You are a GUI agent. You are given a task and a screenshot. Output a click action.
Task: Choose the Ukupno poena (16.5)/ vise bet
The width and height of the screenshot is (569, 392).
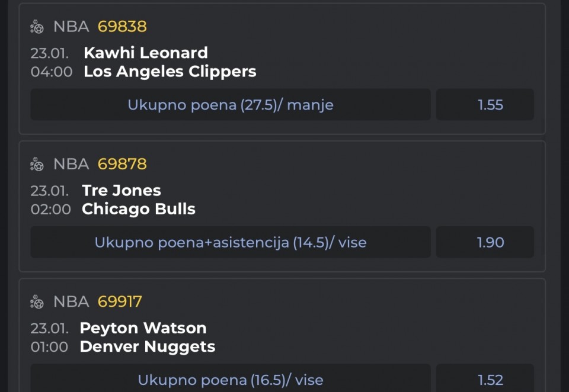231,380
